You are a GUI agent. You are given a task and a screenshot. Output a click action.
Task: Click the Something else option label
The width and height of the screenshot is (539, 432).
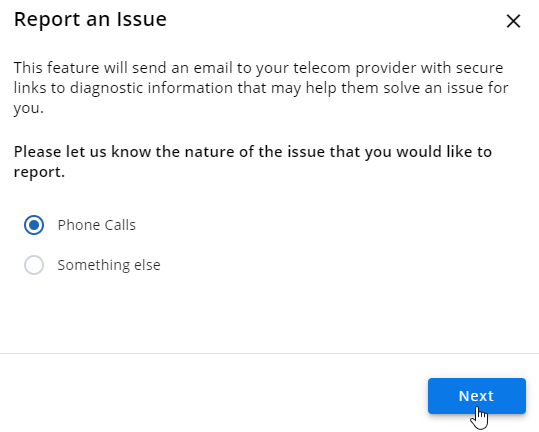[x=109, y=265]
